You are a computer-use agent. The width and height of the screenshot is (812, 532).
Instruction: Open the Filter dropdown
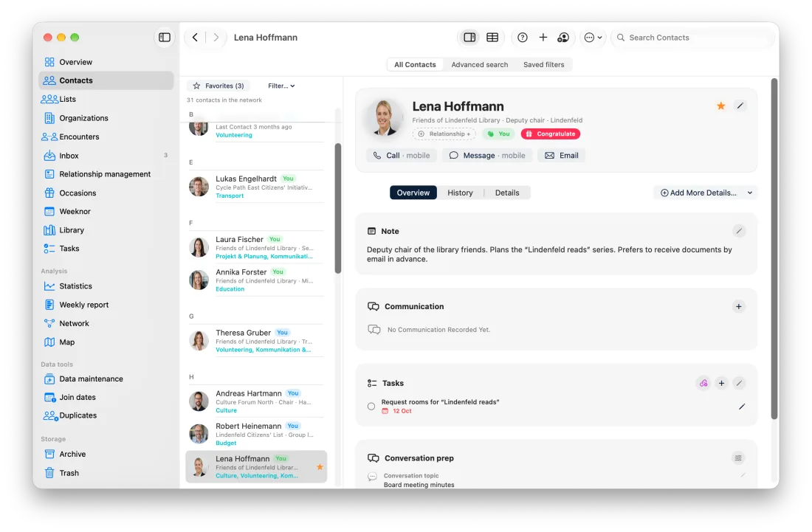(x=281, y=86)
